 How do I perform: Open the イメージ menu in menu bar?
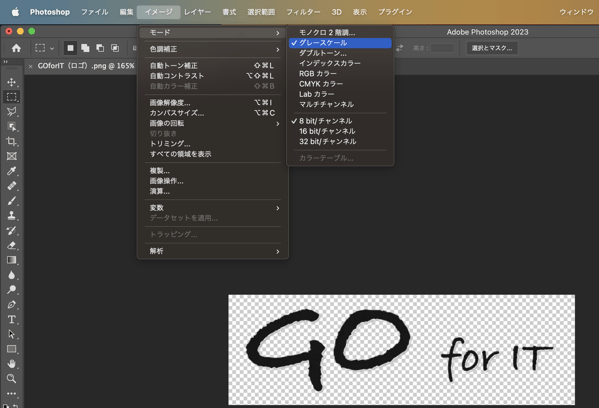tap(159, 12)
